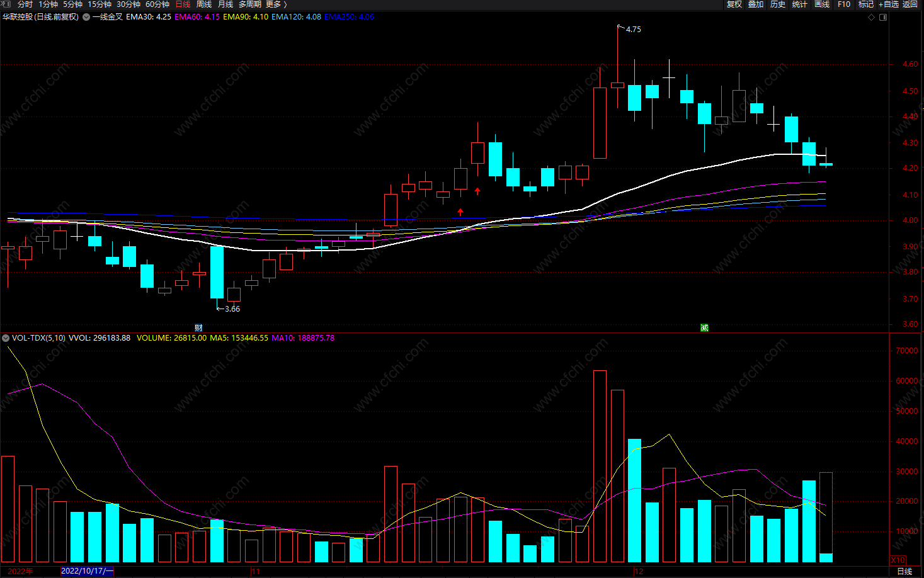The height and width of the screenshot is (578, 924).
Task: Activate the 画线 drawing tool
Action: click(x=822, y=4)
